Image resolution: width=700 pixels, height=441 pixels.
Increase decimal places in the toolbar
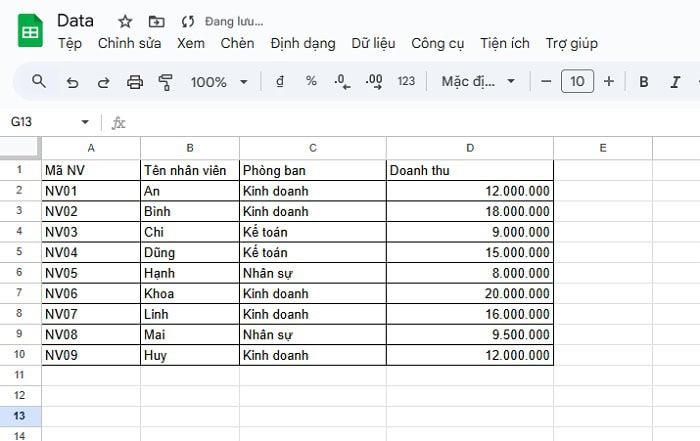click(x=374, y=82)
